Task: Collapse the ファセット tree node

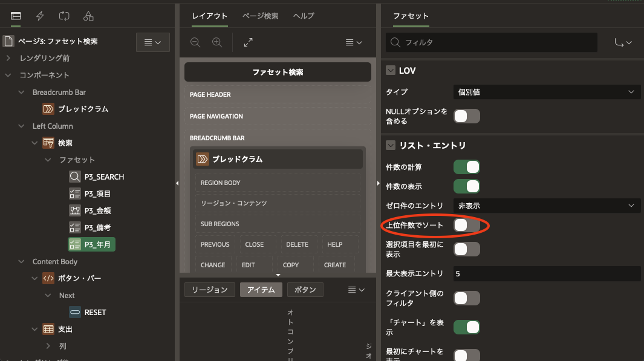Action: (48, 160)
